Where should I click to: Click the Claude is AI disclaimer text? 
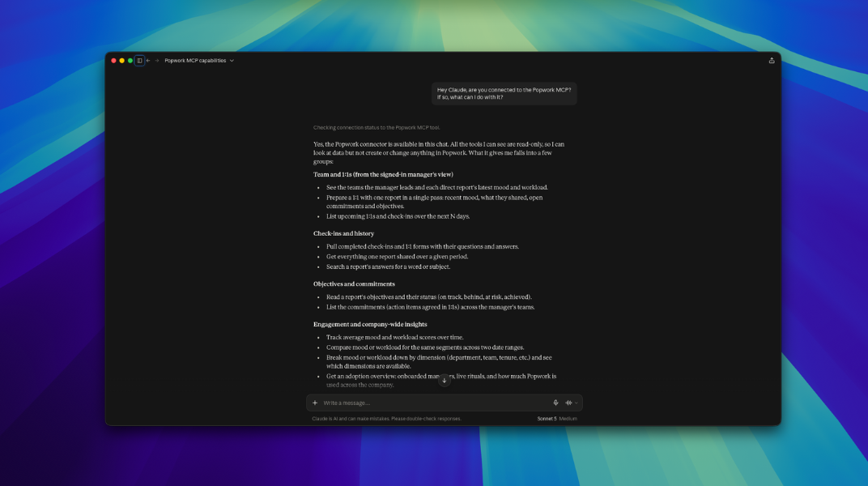click(x=386, y=419)
